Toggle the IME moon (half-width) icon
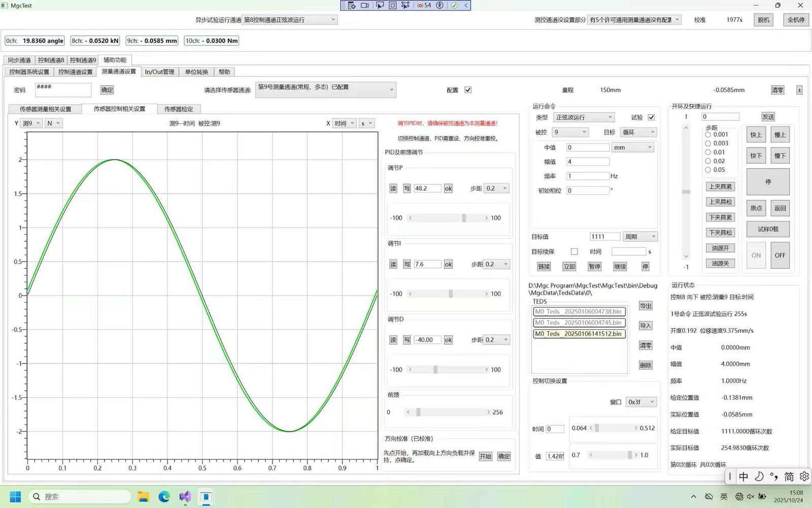This screenshot has height=508, width=812. 759,476
